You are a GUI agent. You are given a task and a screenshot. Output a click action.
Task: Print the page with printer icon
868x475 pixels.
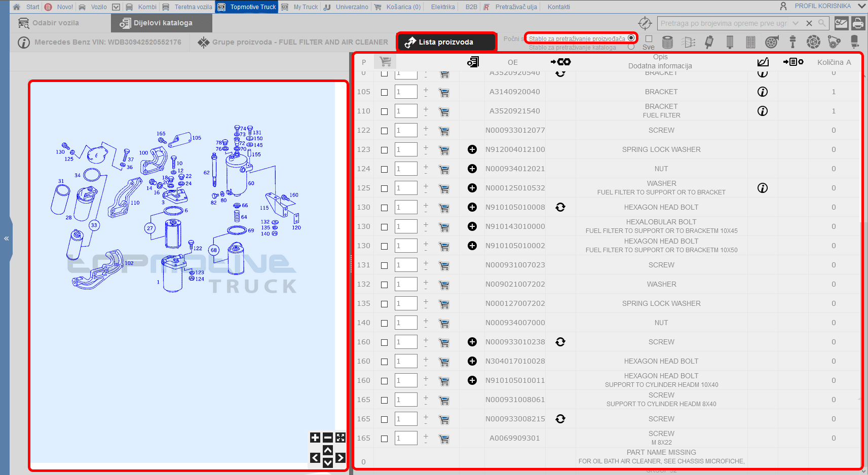[x=858, y=23]
